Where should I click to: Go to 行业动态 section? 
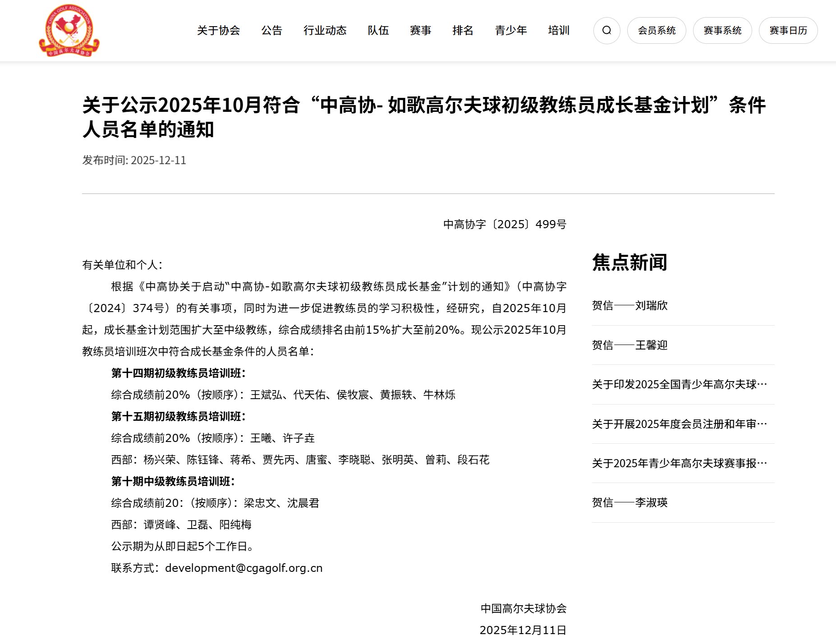coord(325,31)
